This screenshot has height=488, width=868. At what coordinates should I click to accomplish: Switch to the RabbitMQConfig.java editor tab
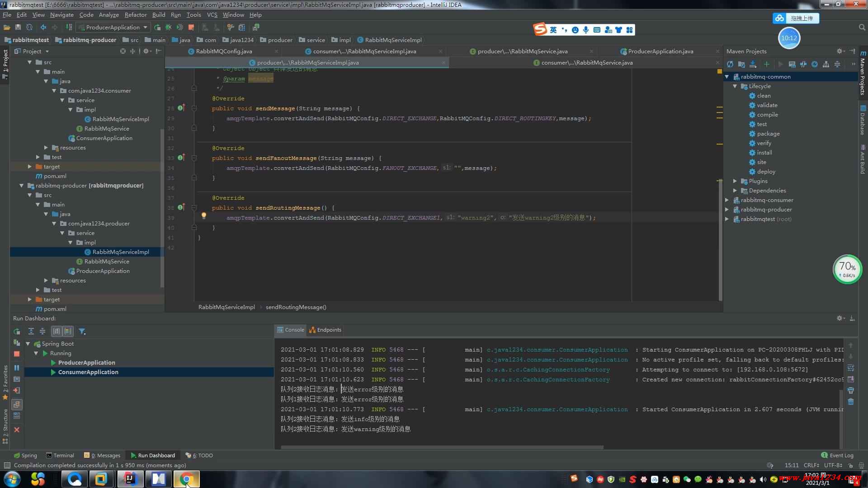point(224,52)
